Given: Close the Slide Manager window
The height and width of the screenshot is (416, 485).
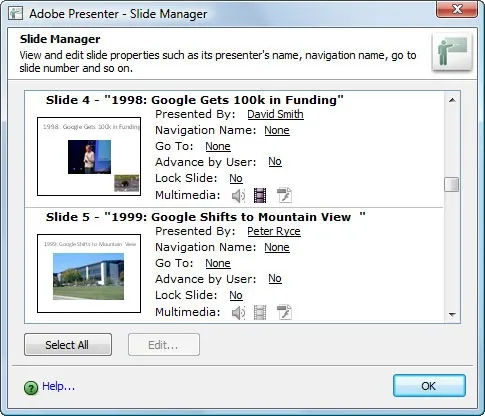Looking at the screenshot, I should pos(457,9).
